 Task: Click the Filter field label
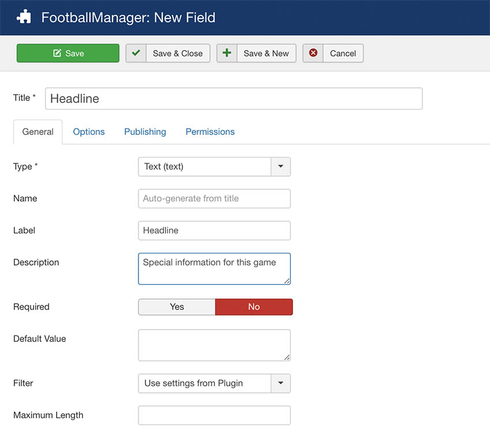[23, 383]
